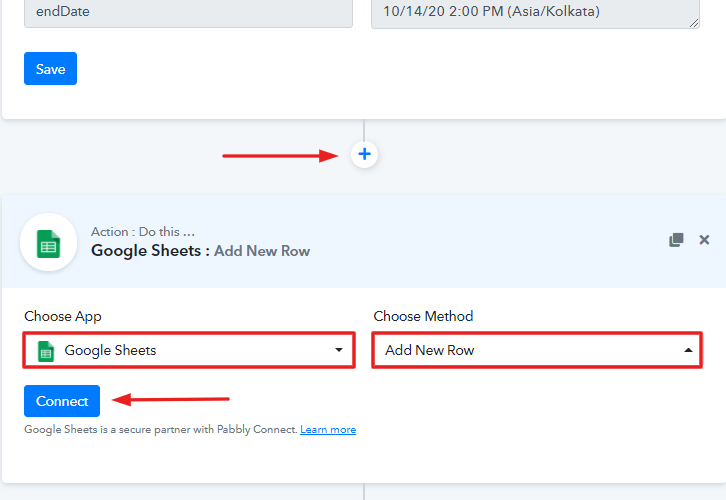
Task: Click the Choose Method caret arrow
Action: coord(688,350)
